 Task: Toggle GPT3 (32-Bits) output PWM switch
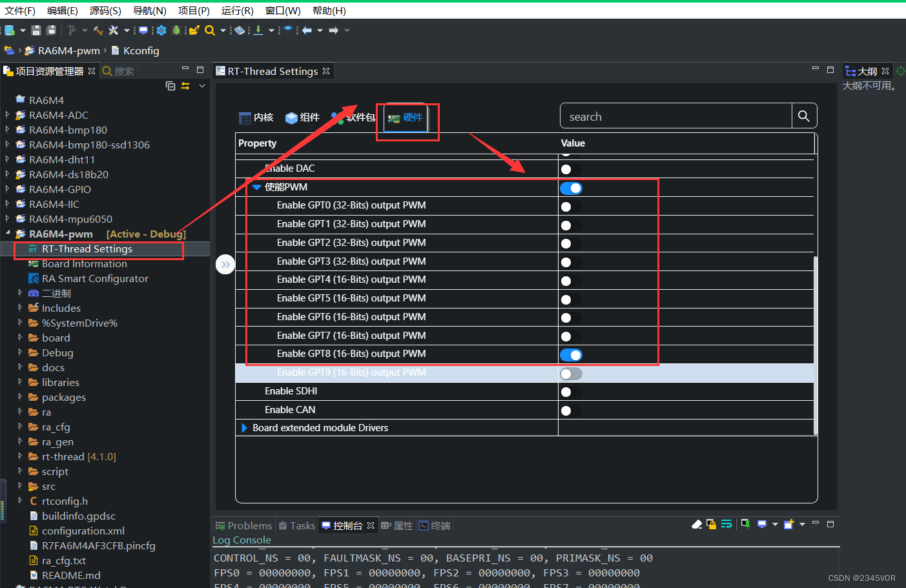coord(571,262)
